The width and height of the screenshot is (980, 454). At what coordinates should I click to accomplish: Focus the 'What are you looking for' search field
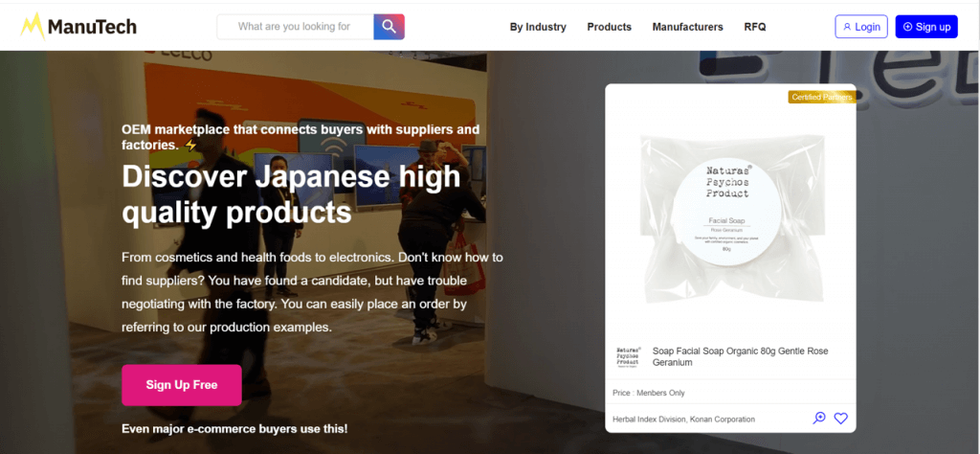(x=295, y=27)
